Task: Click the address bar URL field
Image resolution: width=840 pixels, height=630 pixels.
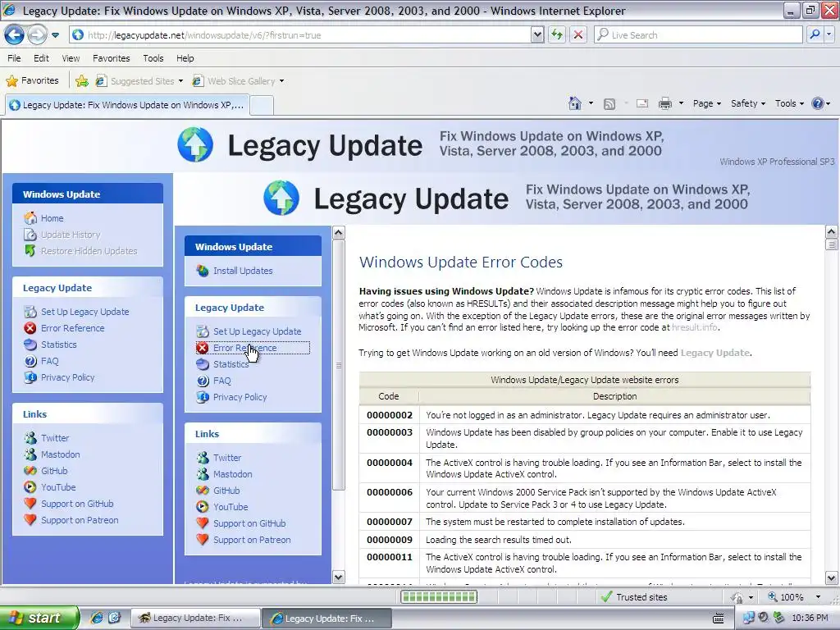Action: pyautogui.click(x=301, y=34)
